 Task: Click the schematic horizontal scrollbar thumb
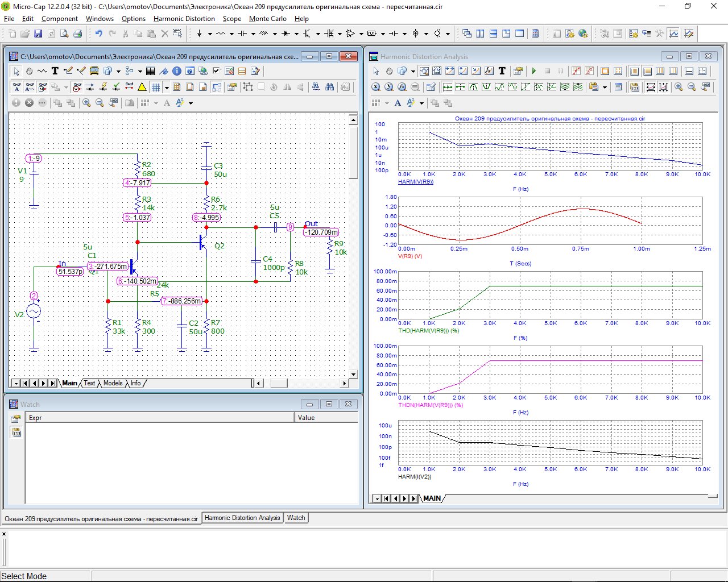click(278, 383)
